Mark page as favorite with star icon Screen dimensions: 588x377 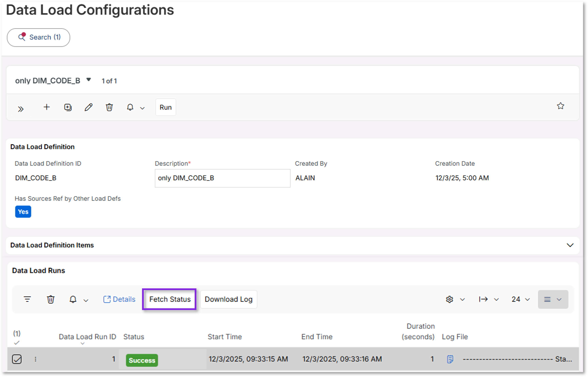click(x=560, y=106)
